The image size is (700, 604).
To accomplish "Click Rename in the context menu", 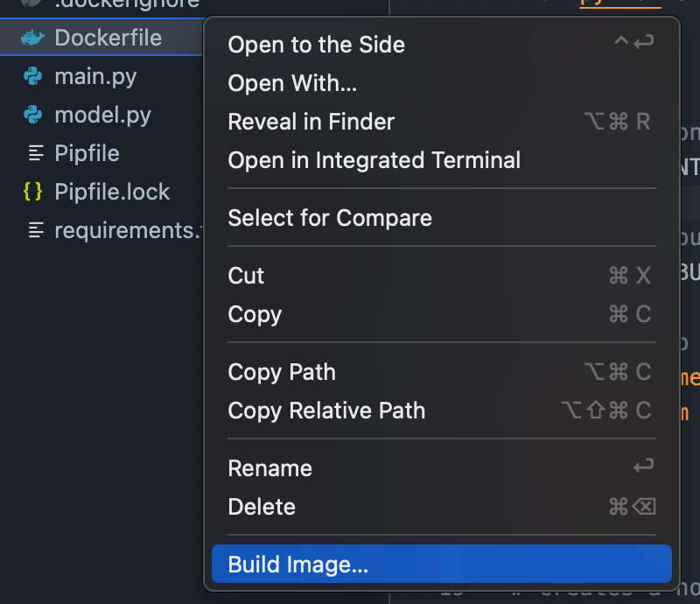I will coord(269,468).
